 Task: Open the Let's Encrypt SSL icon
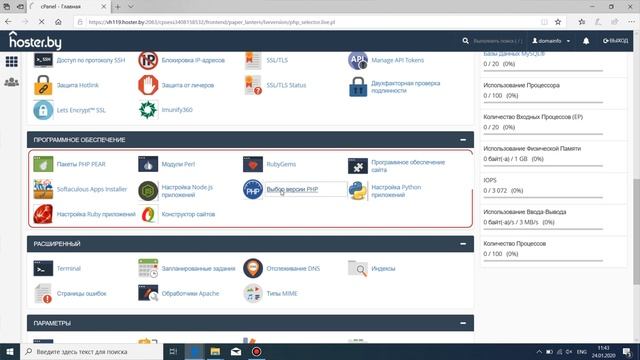[43, 110]
